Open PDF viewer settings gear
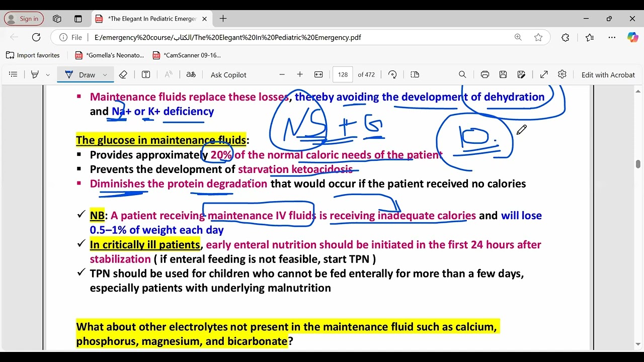644x362 pixels. pyautogui.click(x=562, y=74)
